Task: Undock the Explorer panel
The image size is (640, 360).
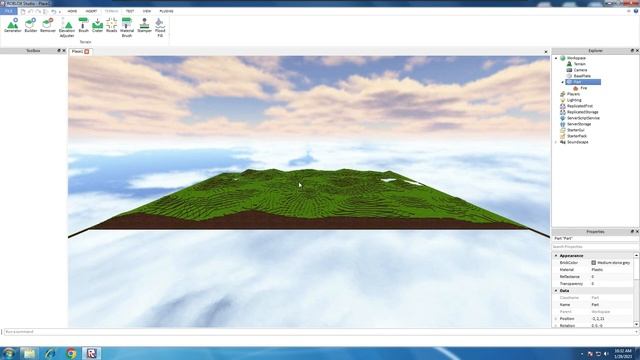Action: (632, 51)
